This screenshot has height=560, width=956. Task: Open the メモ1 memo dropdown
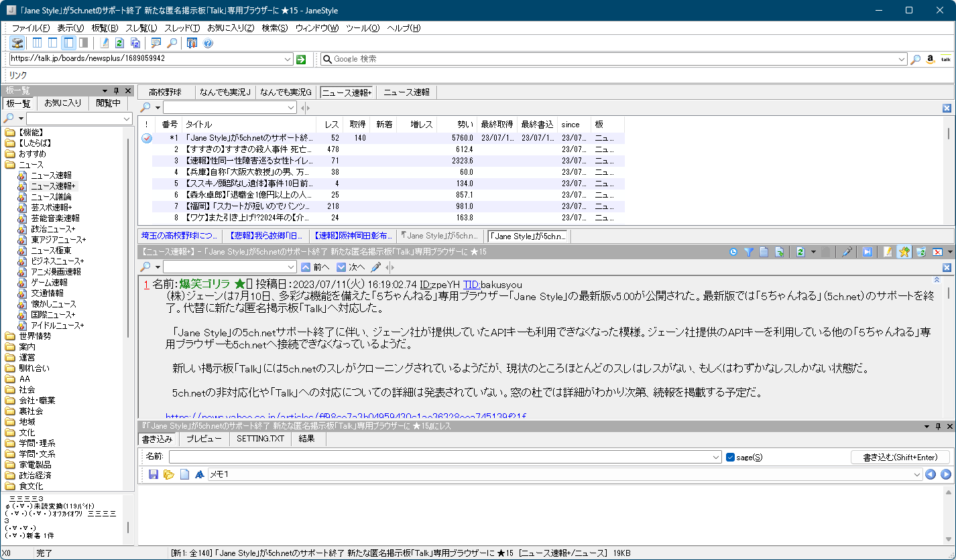tap(918, 474)
